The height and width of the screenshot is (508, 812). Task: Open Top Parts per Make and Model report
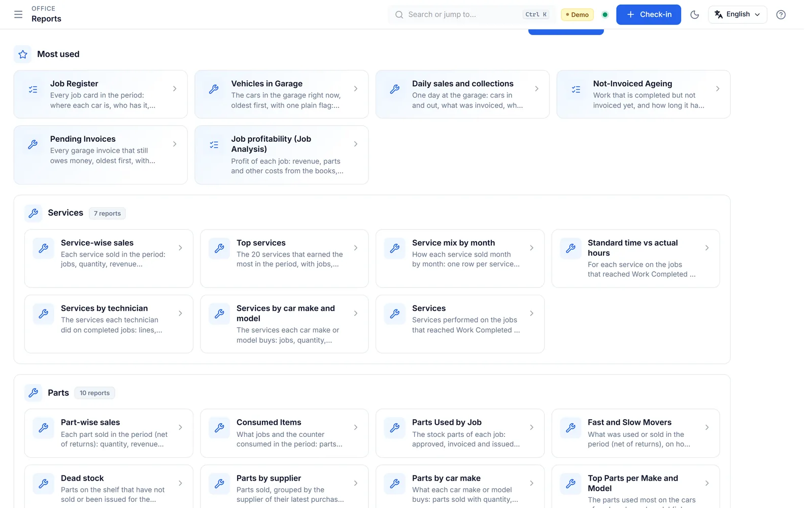635,487
